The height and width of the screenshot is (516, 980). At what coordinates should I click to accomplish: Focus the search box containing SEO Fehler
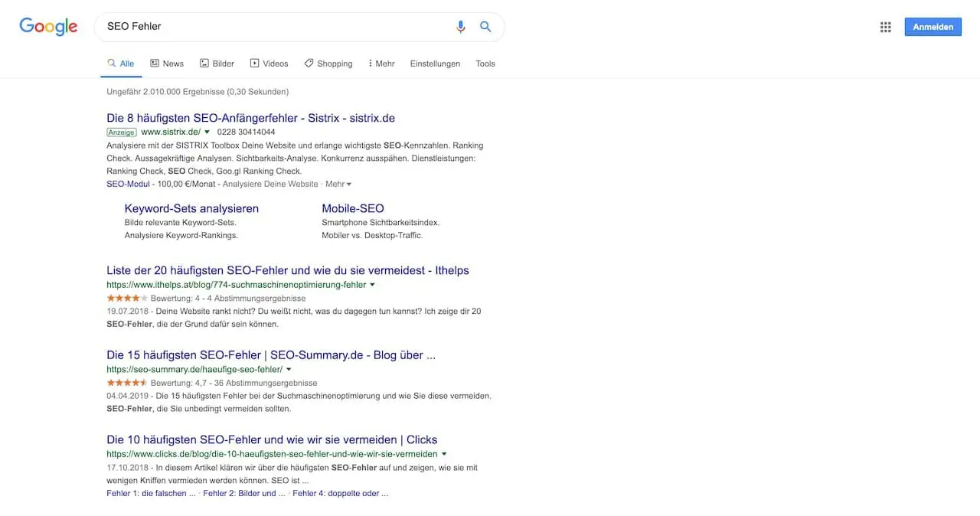[299, 27]
